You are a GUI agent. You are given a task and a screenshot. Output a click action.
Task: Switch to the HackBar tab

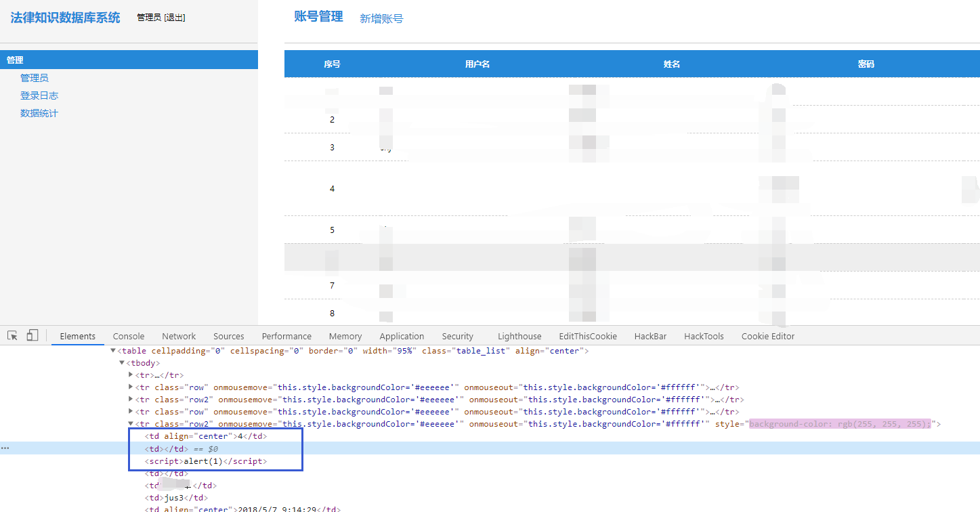click(651, 336)
